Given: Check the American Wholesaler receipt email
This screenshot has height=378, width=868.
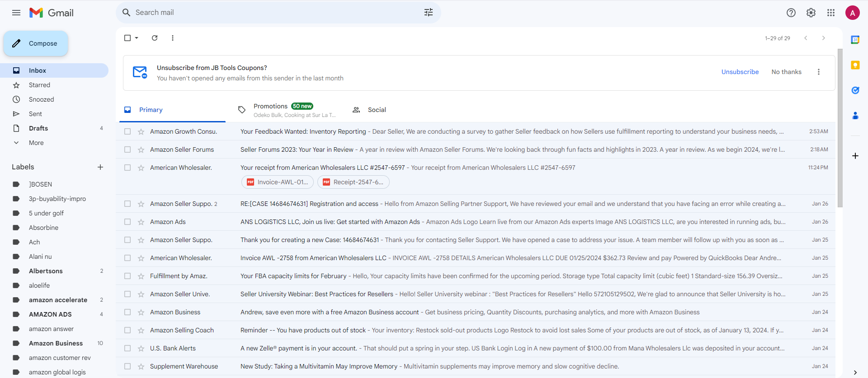Looking at the screenshot, I should pos(127,168).
